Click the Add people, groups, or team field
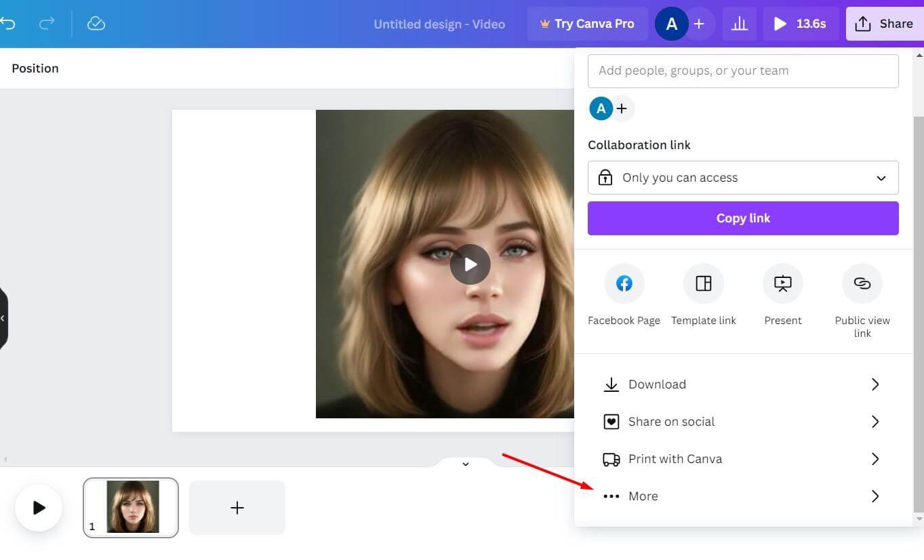924x560 pixels. [x=743, y=71]
